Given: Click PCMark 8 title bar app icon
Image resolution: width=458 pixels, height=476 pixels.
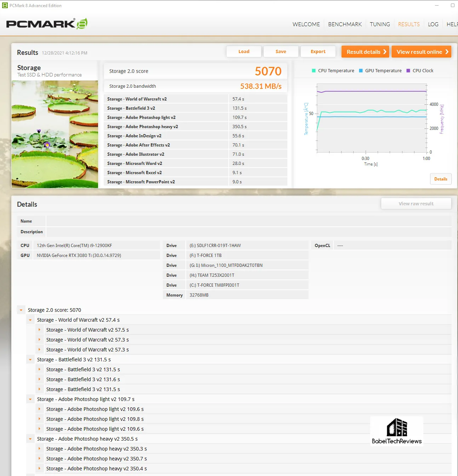Looking at the screenshot, I should 5,5.
